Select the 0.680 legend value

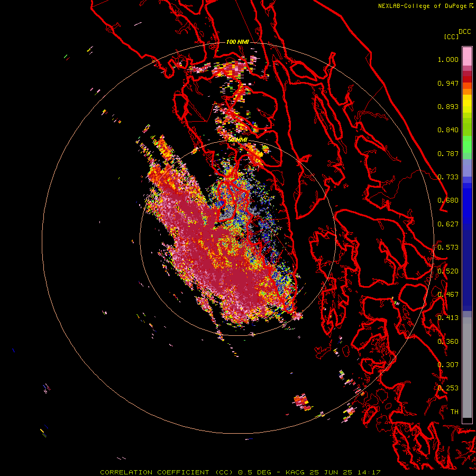448,200
